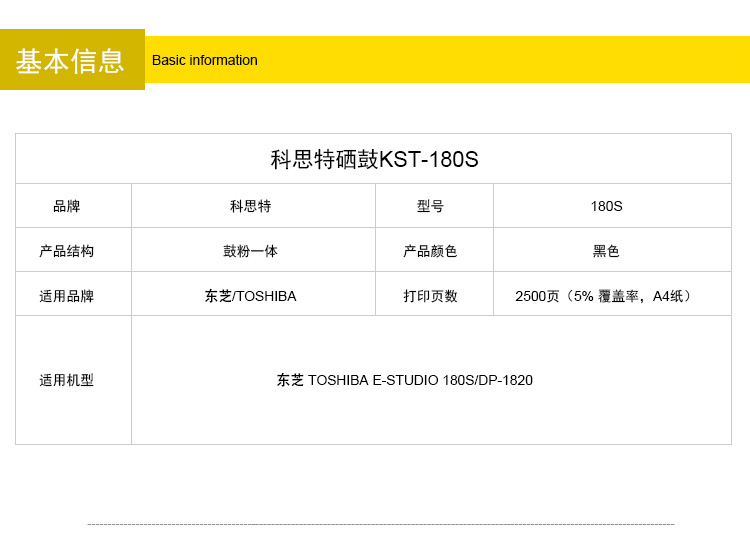Click the empty right side of yellow banner

[x=520, y=60]
